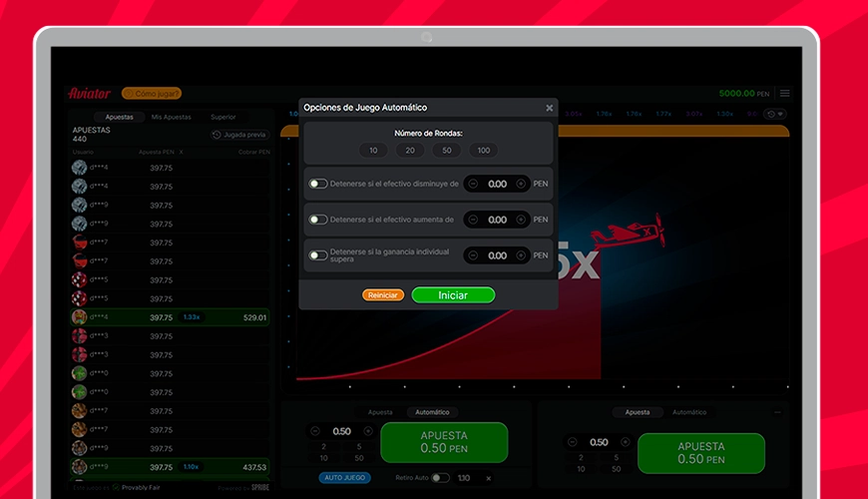The image size is (868, 499).
Task: Select 50 rounds in Número de Rondas
Action: coord(447,150)
